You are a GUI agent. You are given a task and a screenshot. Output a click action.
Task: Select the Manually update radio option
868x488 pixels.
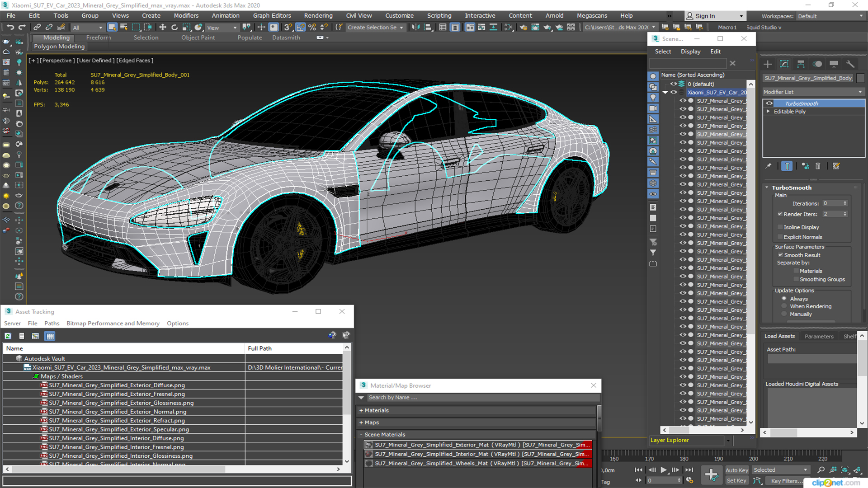(x=784, y=314)
